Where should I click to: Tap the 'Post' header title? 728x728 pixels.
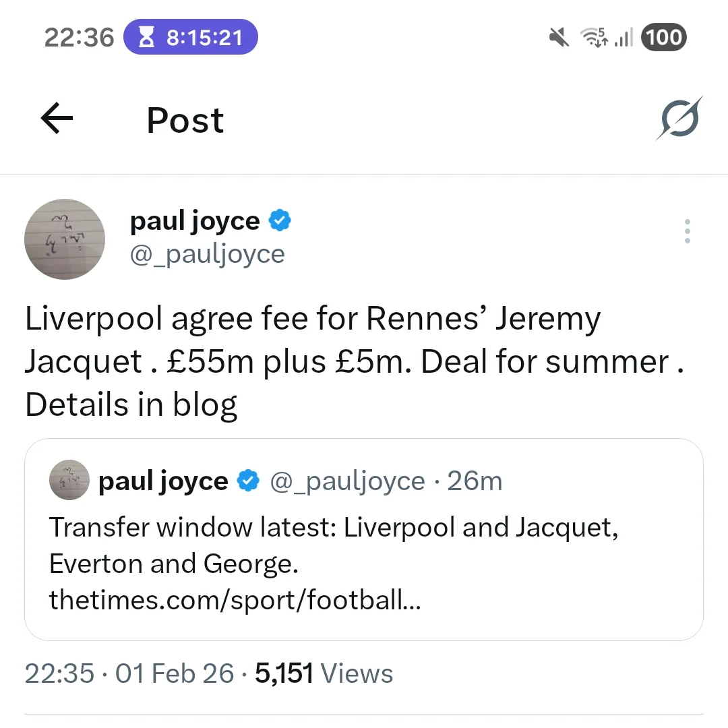point(185,121)
